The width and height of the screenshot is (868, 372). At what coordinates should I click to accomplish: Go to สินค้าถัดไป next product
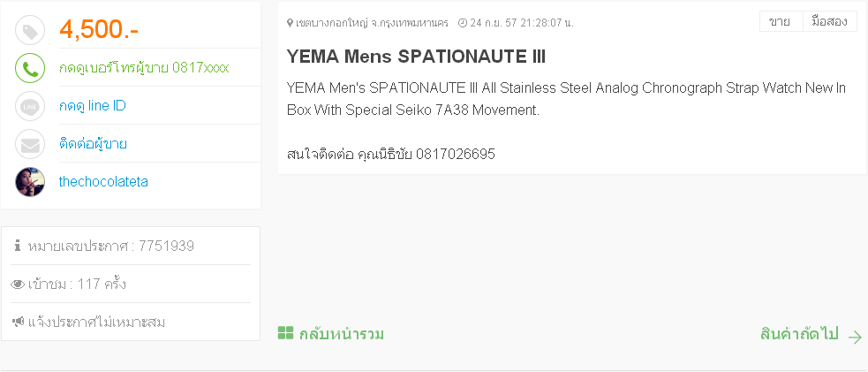point(799,334)
